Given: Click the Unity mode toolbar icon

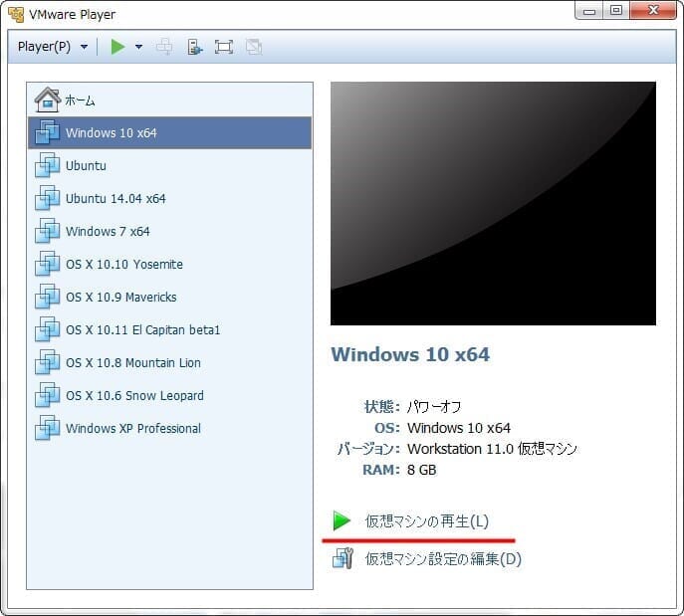Looking at the screenshot, I should coord(253,47).
